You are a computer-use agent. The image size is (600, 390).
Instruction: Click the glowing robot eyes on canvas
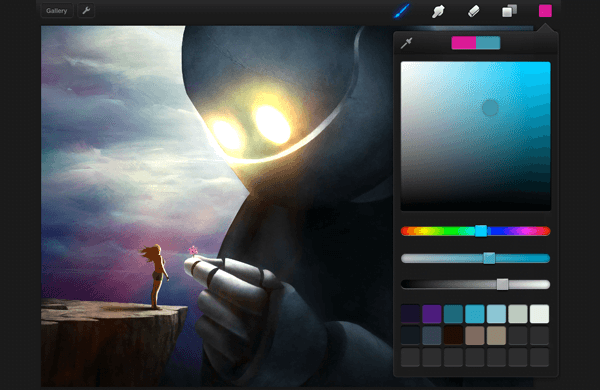(x=251, y=128)
